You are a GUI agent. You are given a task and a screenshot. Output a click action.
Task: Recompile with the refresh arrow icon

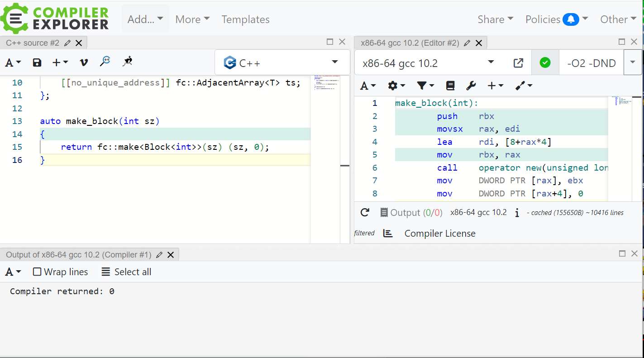click(x=365, y=212)
